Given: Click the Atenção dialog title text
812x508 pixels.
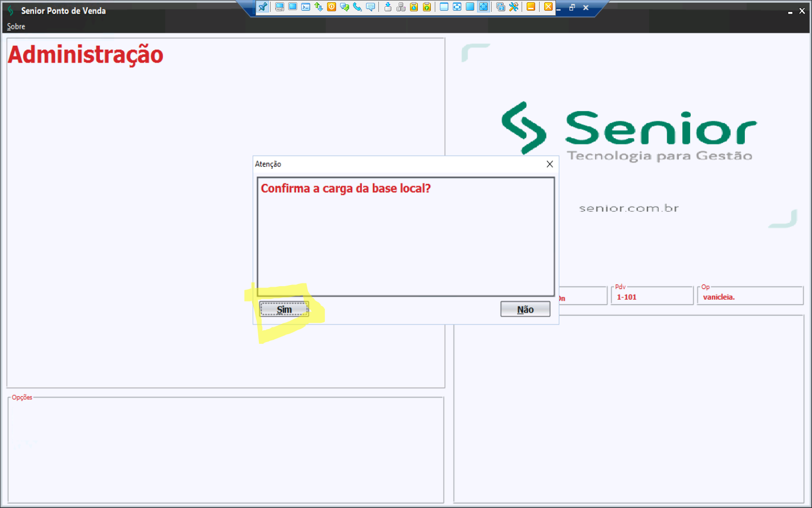Looking at the screenshot, I should click(268, 164).
